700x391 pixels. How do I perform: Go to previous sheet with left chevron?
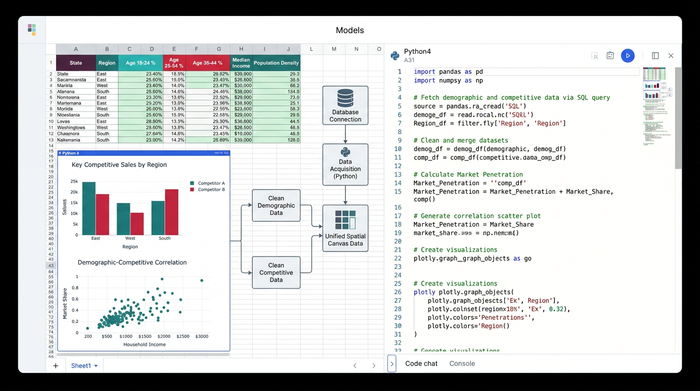coord(355,366)
